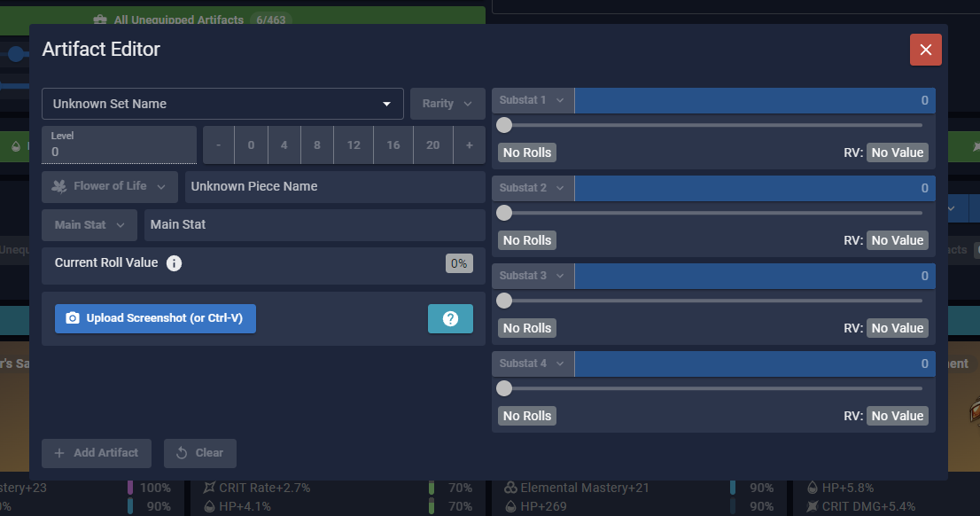
Task: Click the Current Roll Value info icon
Action: pos(172,262)
